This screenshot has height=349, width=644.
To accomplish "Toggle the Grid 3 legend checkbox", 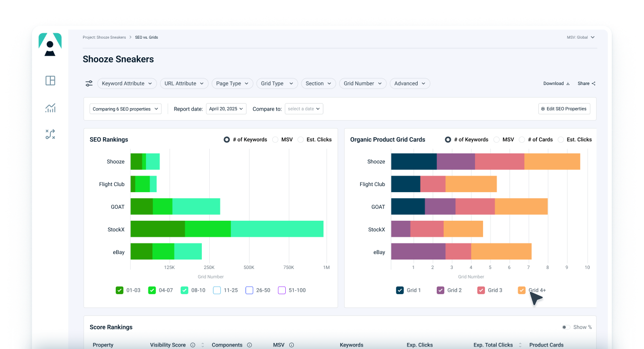I will (x=481, y=290).
